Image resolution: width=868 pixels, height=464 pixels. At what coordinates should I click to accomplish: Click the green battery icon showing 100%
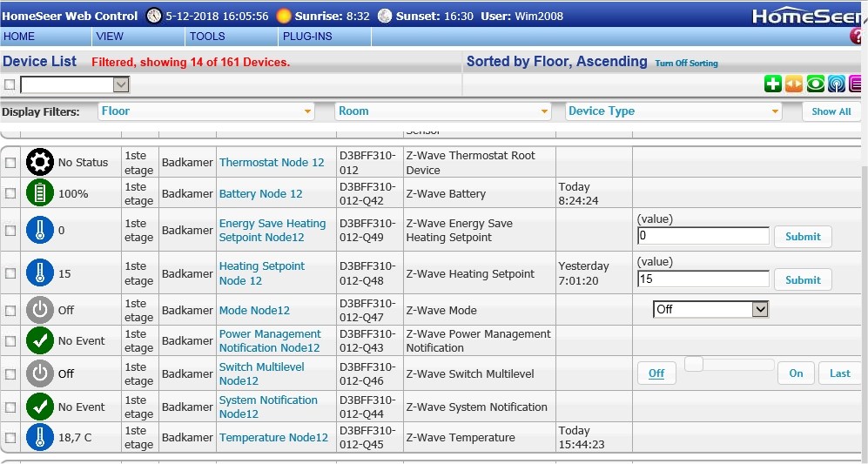40,192
